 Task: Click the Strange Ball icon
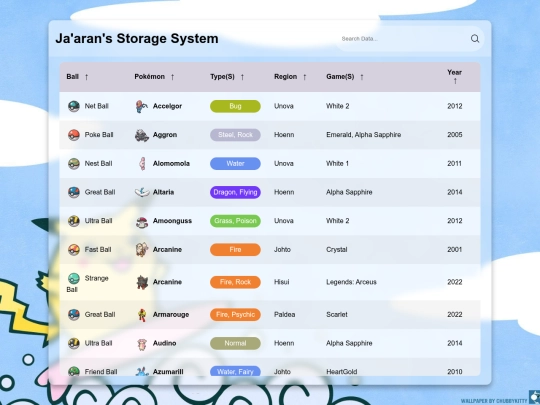pos(74,278)
